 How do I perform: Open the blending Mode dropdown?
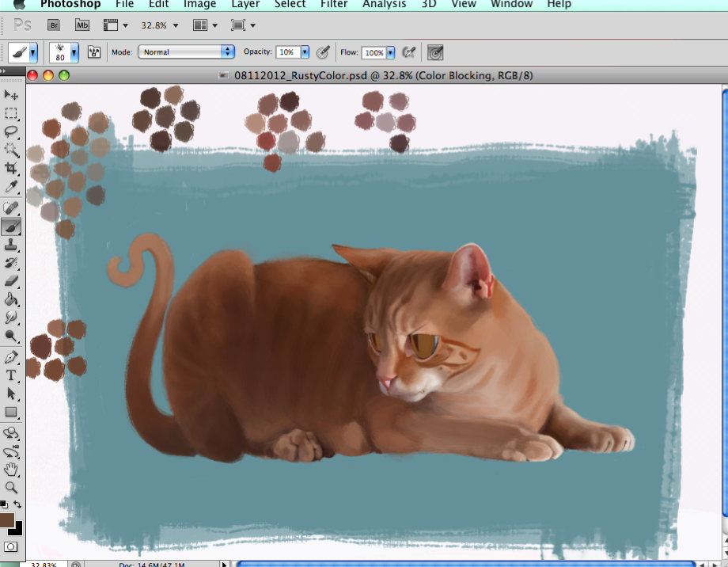186,52
